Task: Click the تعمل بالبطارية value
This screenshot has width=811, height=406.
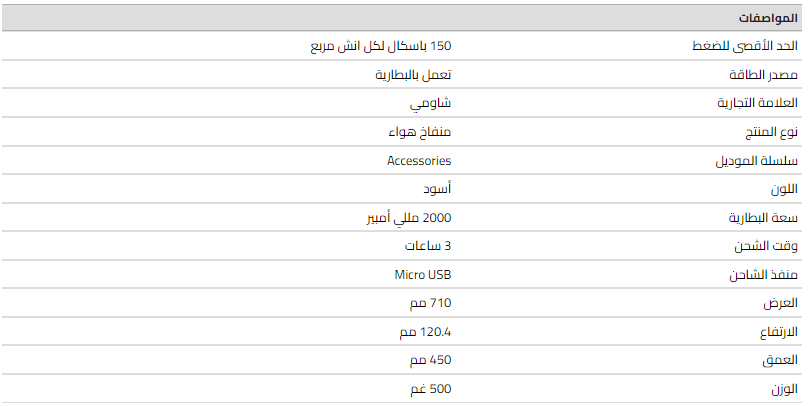Action: tap(413, 75)
